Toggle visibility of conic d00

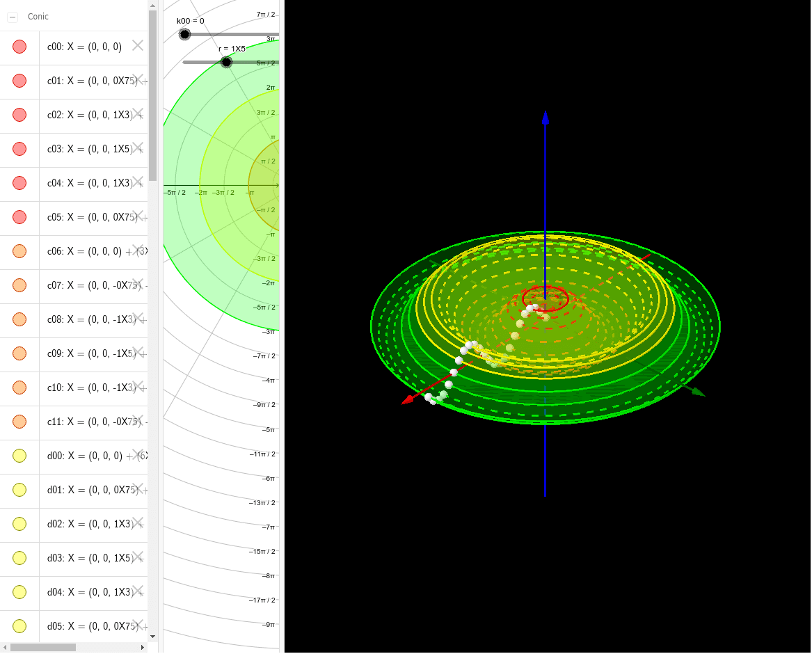coord(19,456)
